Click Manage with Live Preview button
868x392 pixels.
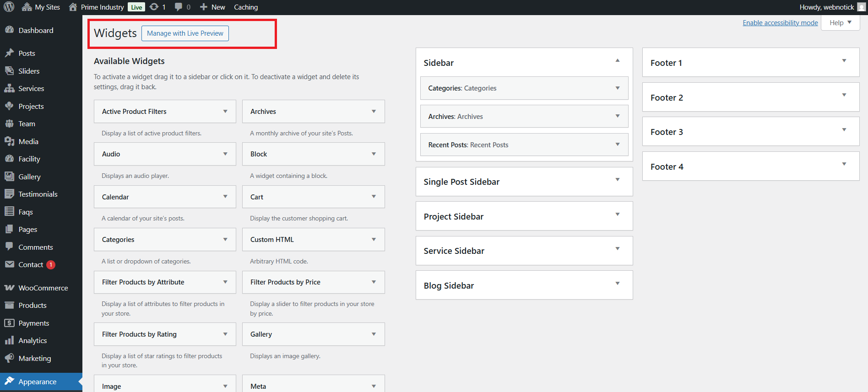(185, 33)
